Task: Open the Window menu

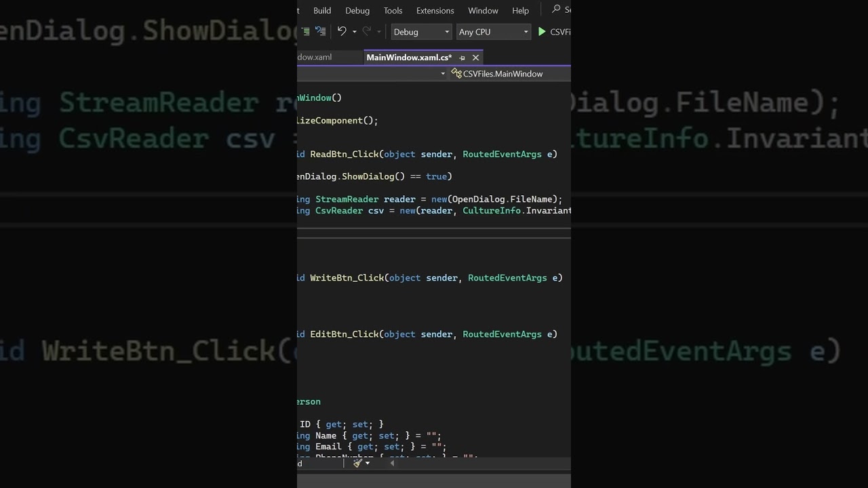Action: tap(483, 10)
